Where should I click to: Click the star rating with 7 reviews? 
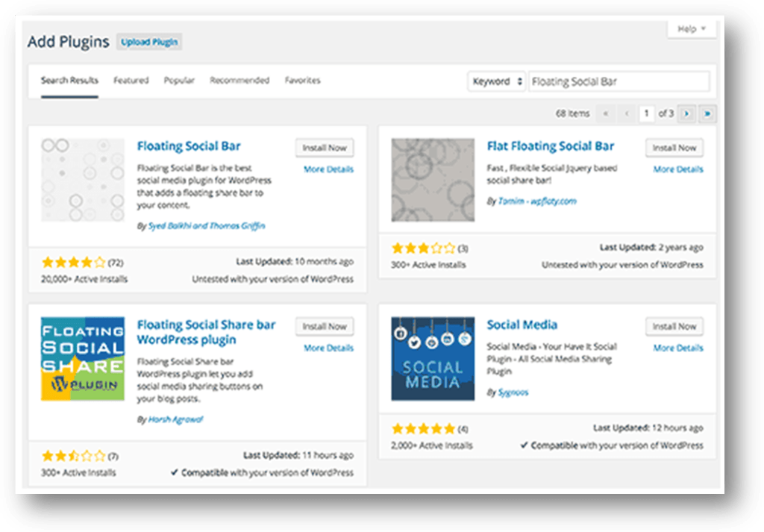tap(74, 456)
